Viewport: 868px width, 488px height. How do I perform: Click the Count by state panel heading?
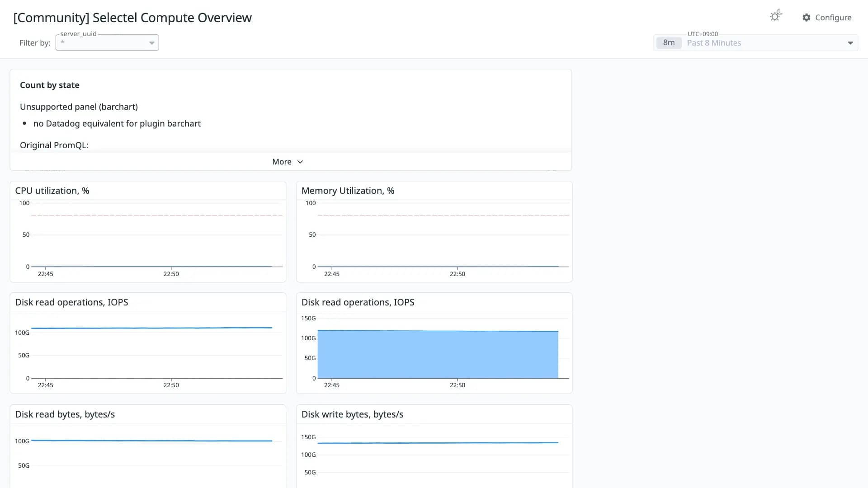(x=50, y=85)
